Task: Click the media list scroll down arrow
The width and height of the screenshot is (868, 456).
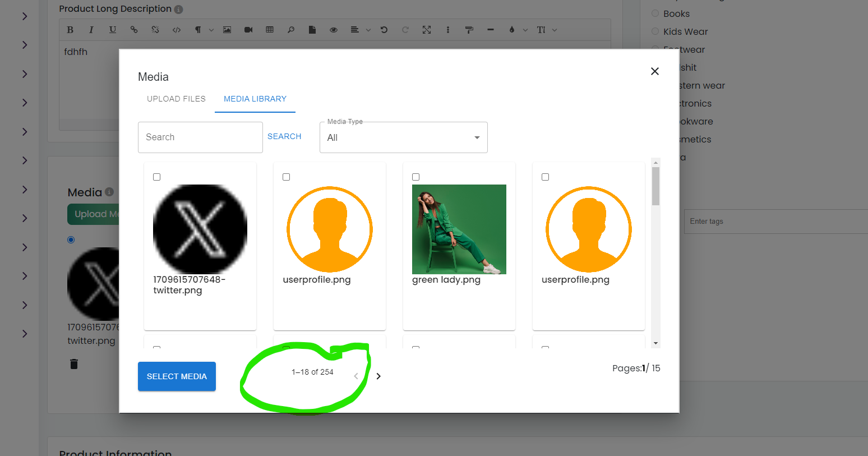Action: (656, 343)
